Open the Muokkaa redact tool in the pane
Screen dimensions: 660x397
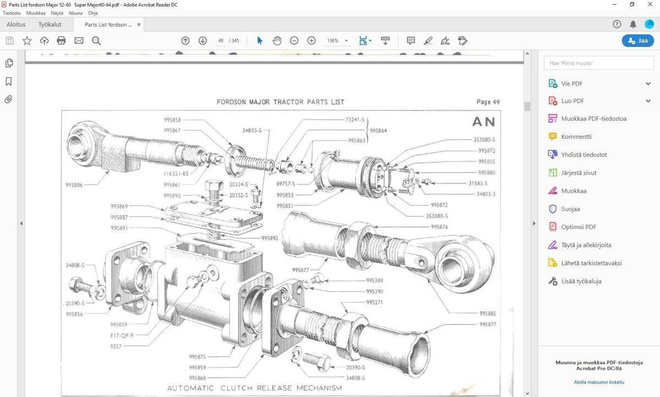(574, 191)
